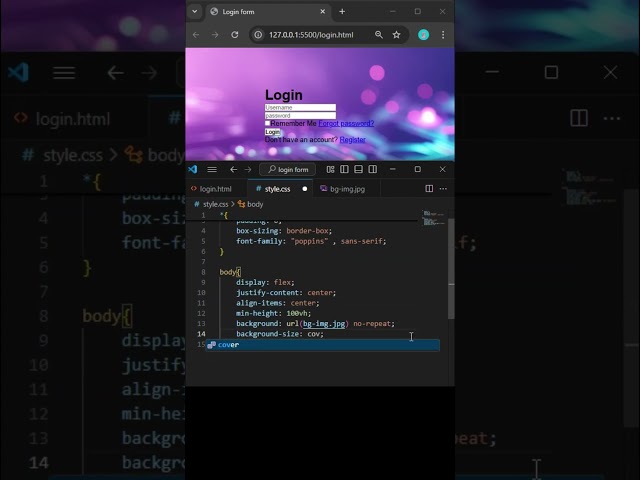The height and width of the screenshot is (480, 640).
Task: Click line number 8 in the gutter
Action: click(x=203, y=272)
